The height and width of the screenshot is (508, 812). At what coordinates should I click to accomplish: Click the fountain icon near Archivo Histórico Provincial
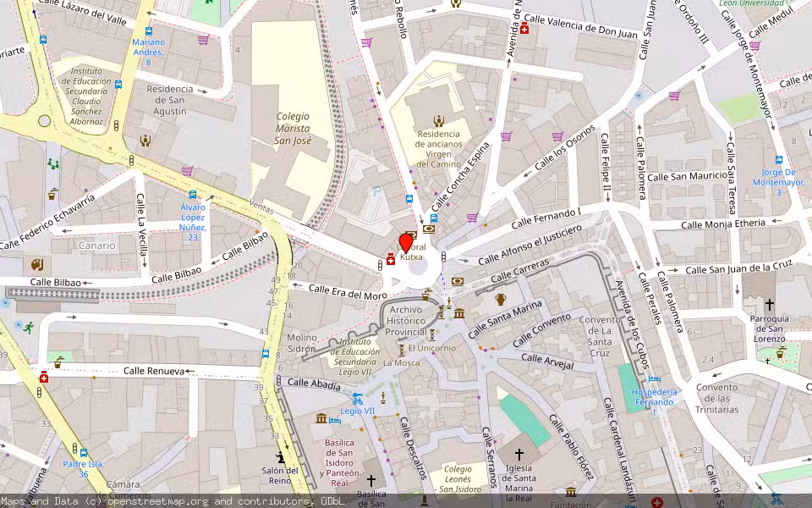pos(427,295)
